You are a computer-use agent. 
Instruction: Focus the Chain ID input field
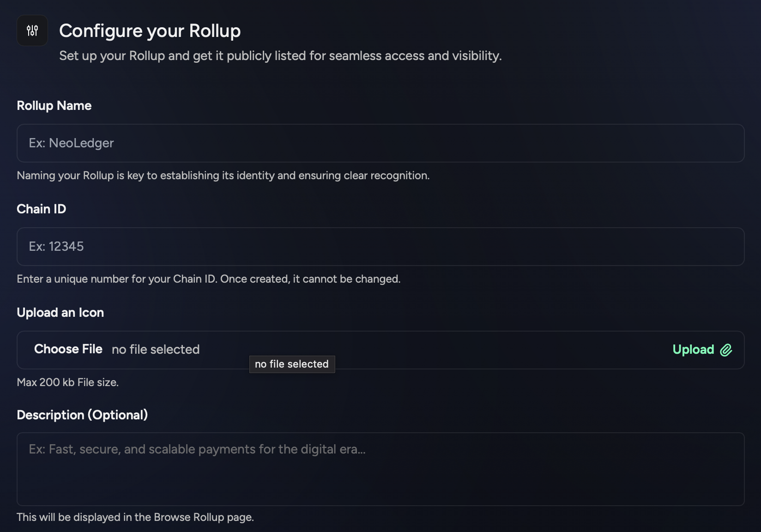tap(380, 247)
